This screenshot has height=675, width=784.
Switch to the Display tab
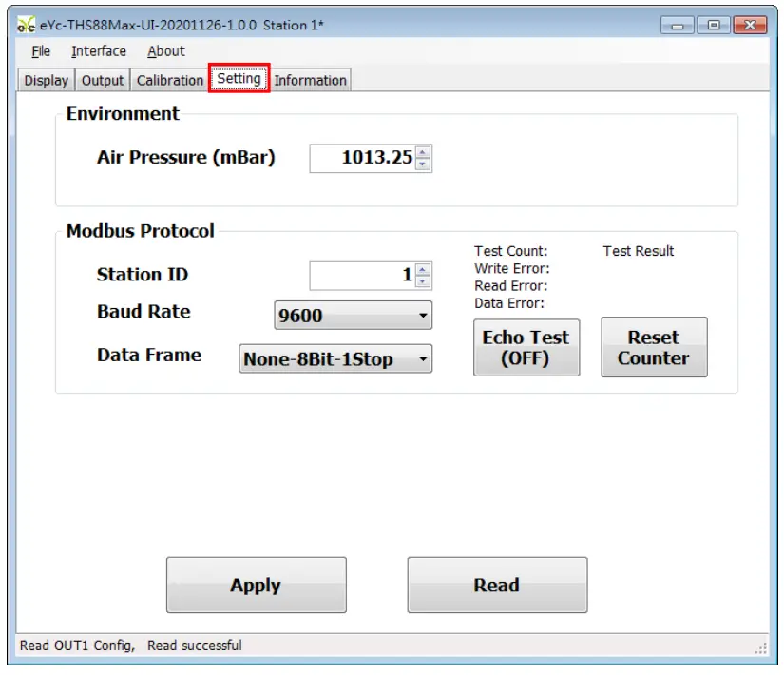point(46,81)
